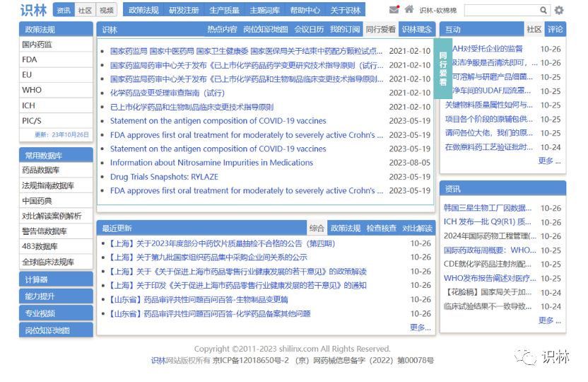Switch to the 检查核查 tab
The image size is (588, 382).
pos(382,228)
